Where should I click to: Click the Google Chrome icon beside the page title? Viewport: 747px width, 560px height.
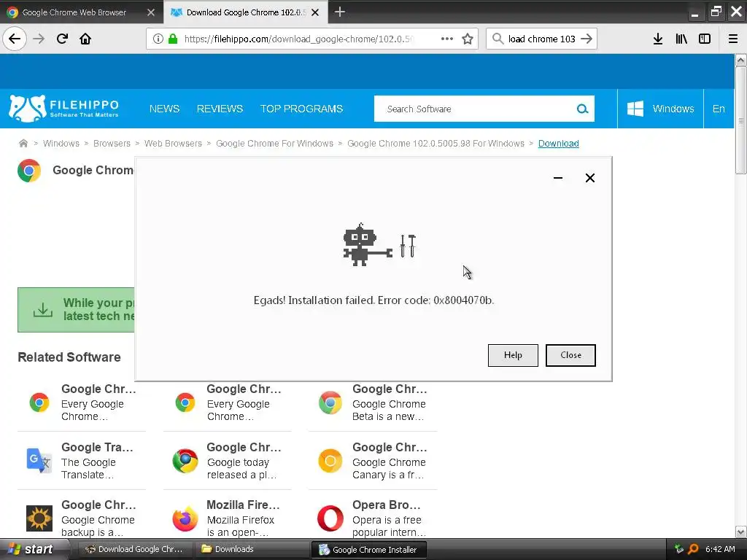pyautogui.click(x=29, y=171)
